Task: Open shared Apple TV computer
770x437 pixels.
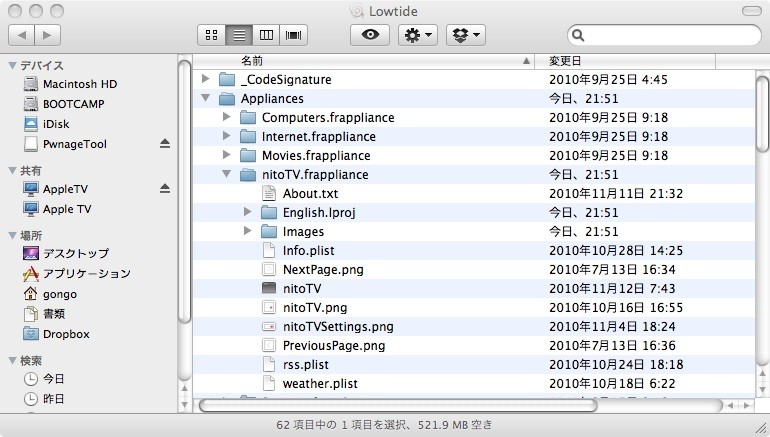Action: coord(67,209)
